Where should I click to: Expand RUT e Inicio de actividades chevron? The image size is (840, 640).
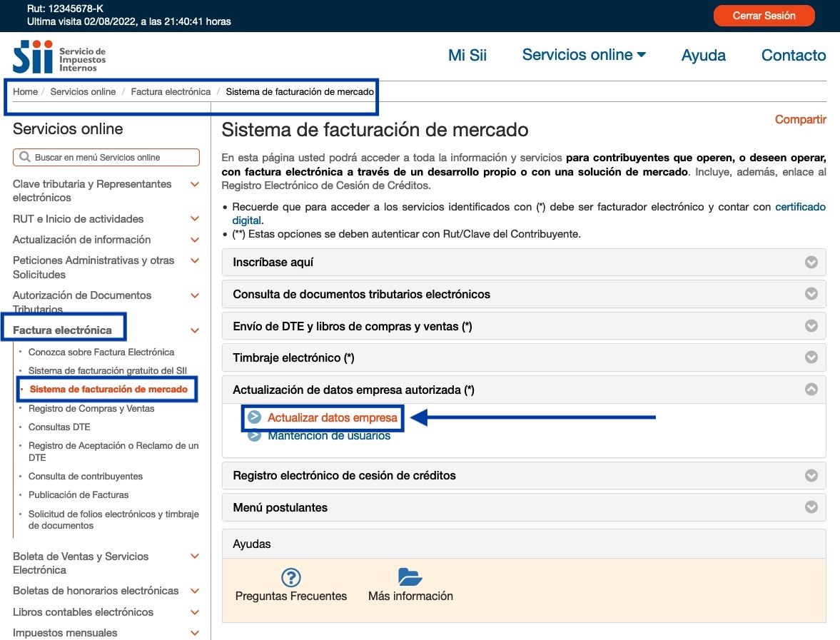pos(194,219)
